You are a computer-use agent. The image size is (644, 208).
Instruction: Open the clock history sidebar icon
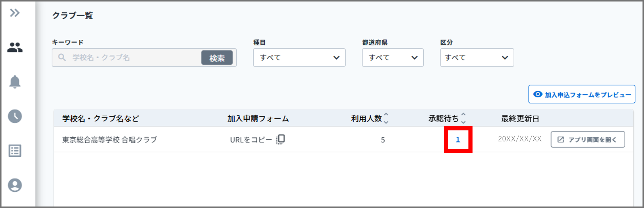[15, 116]
